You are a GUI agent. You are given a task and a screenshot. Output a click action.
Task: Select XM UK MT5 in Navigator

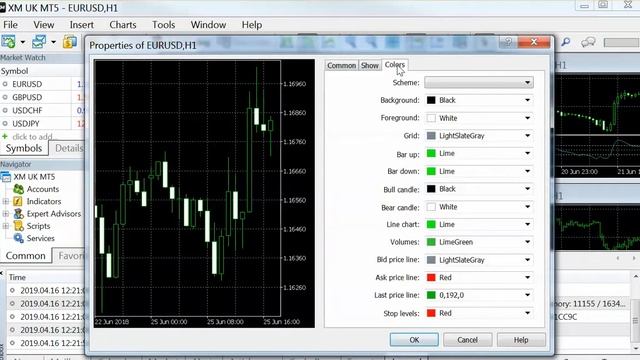34,177
